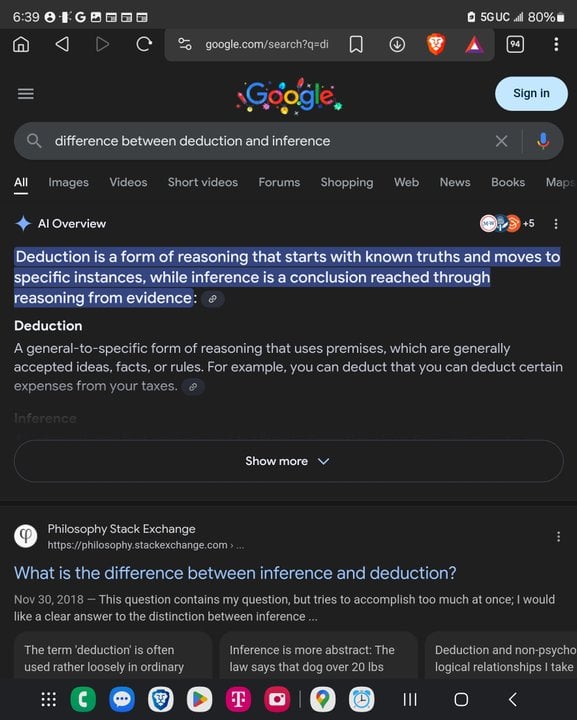Reload the page
577x720 pixels.
144,44
